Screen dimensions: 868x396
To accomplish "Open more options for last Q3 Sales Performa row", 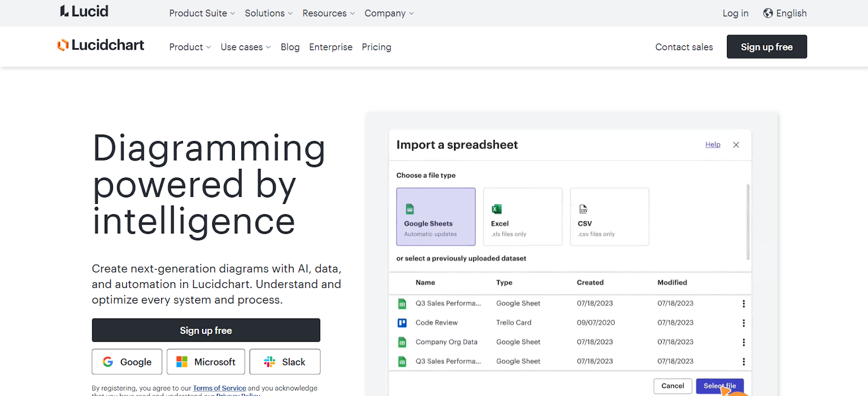I will pos(744,361).
